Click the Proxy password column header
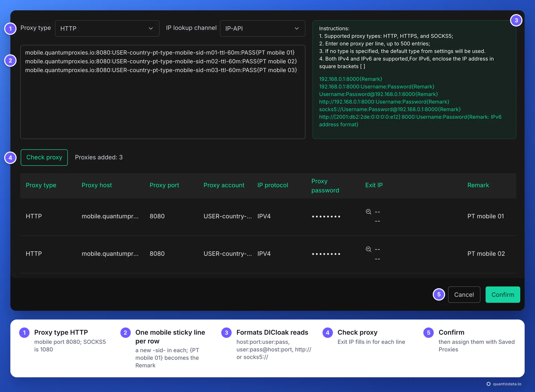535x392 pixels. click(325, 186)
